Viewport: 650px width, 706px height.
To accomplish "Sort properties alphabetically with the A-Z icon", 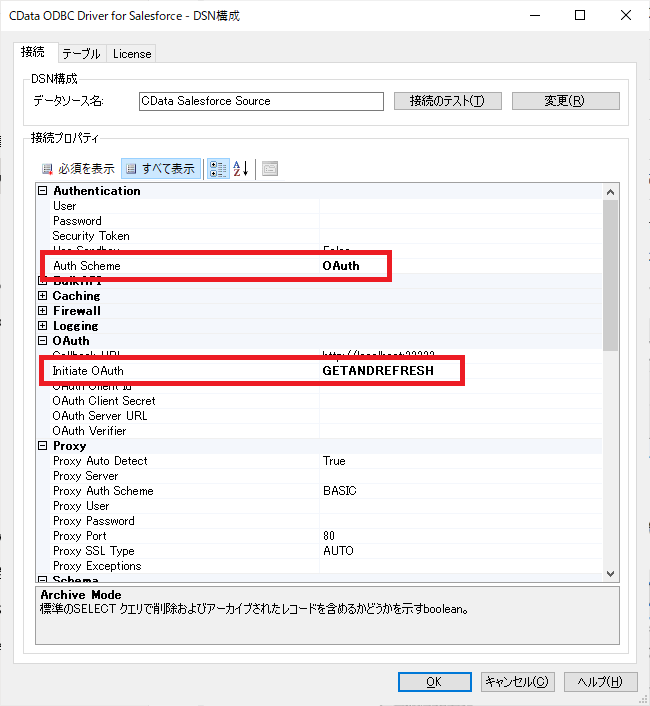I will (x=241, y=169).
